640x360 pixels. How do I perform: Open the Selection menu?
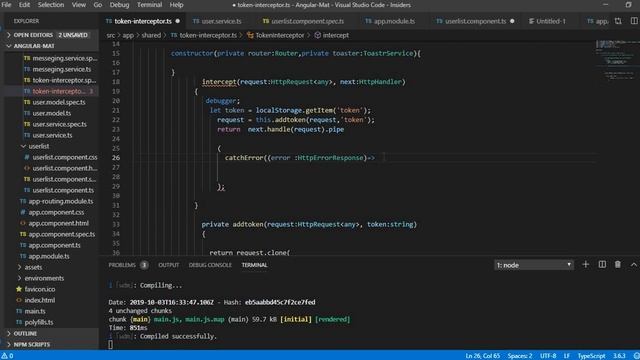tap(51, 5)
